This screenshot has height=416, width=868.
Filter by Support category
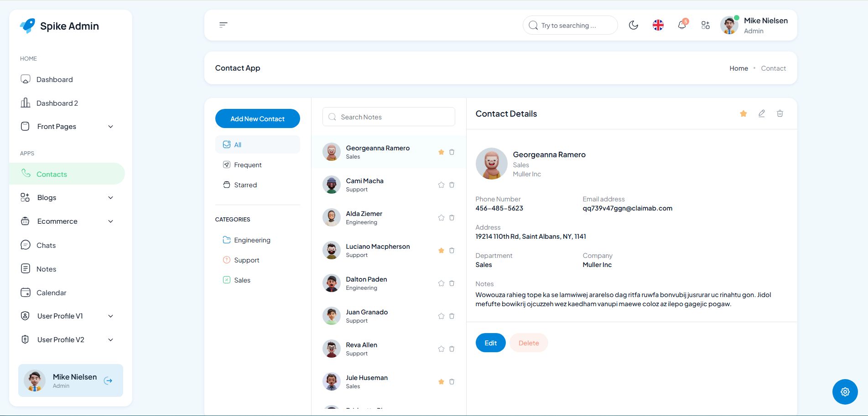click(x=257, y=260)
